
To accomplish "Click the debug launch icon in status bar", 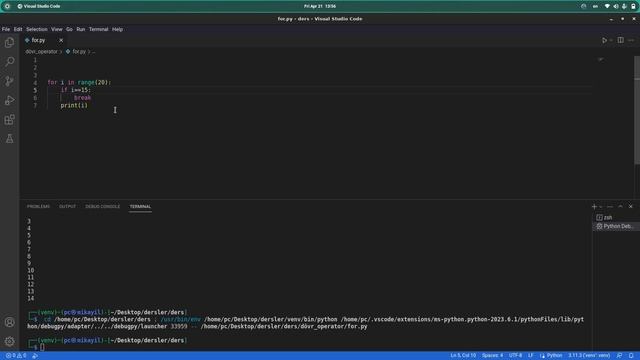I will tap(35, 356).
